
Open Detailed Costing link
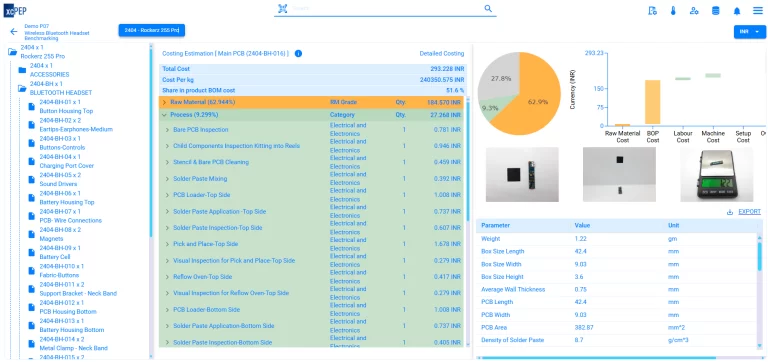click(x=442, y=53)
